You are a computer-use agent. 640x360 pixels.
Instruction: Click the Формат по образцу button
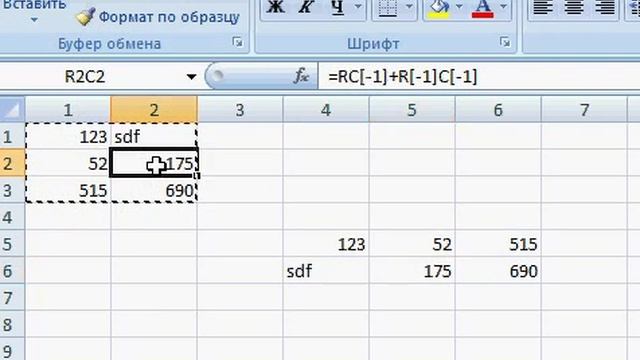click(x=158, y=17)
